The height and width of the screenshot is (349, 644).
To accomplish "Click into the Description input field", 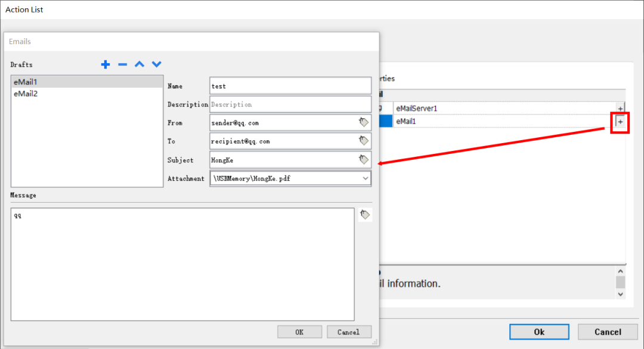I will [290, 104].
